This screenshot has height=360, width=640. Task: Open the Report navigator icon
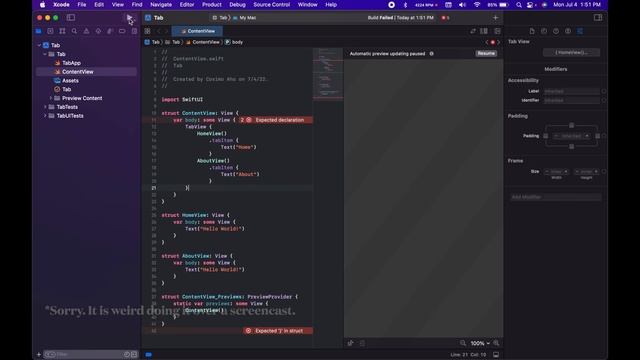point(134,31)
